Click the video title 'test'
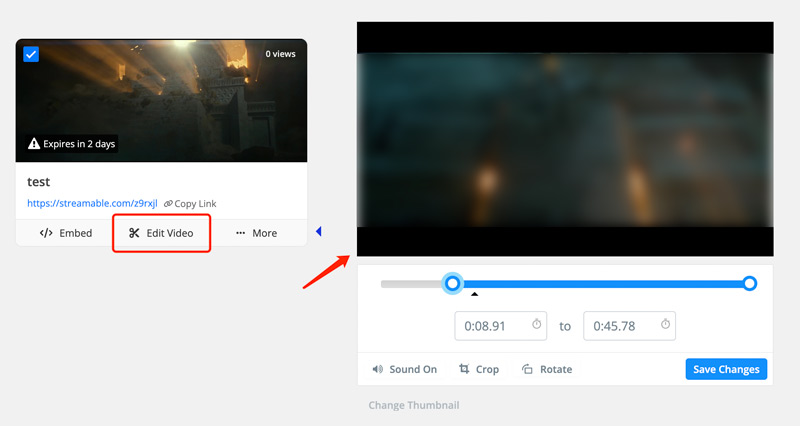Viewport: 800px width, 426px height. 39,182
